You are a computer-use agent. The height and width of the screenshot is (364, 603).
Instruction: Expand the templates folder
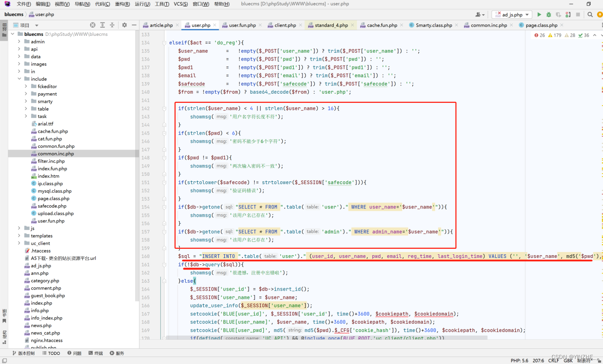[x=19, y=236]
